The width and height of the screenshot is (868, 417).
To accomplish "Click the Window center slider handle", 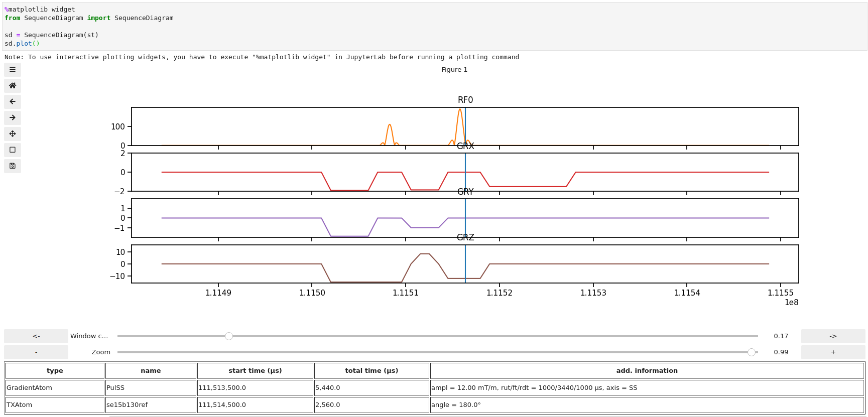I will pos(229,336).
